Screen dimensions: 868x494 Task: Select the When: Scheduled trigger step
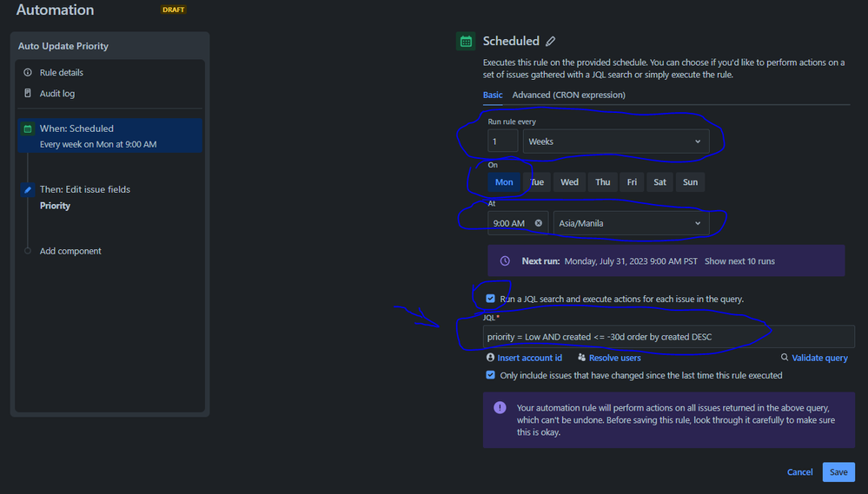[109, 135]
